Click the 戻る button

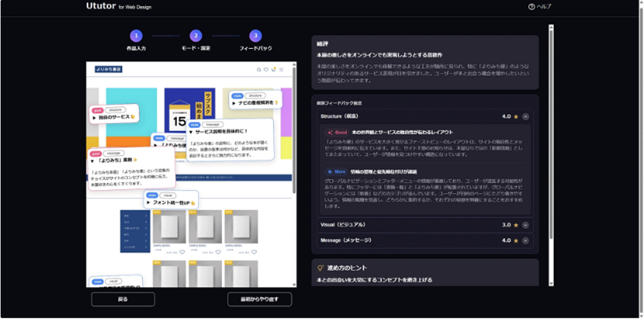(x=123, y=299)
